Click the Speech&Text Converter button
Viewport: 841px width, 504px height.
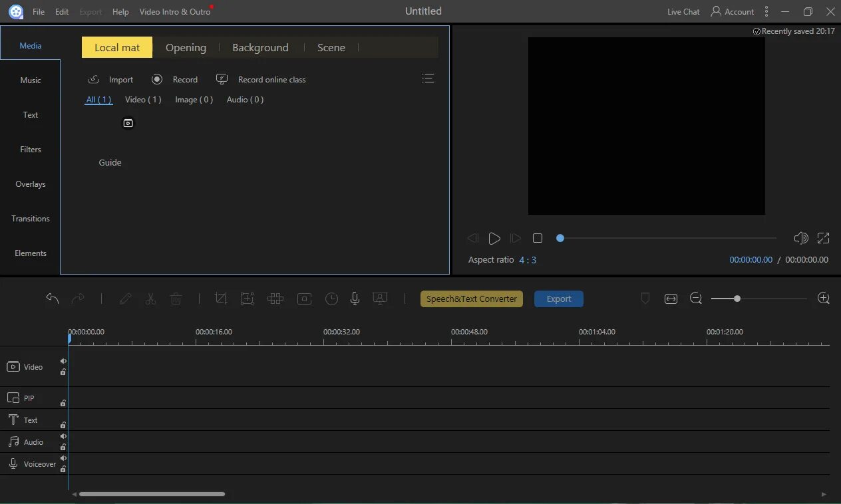[x=472, y=299]
